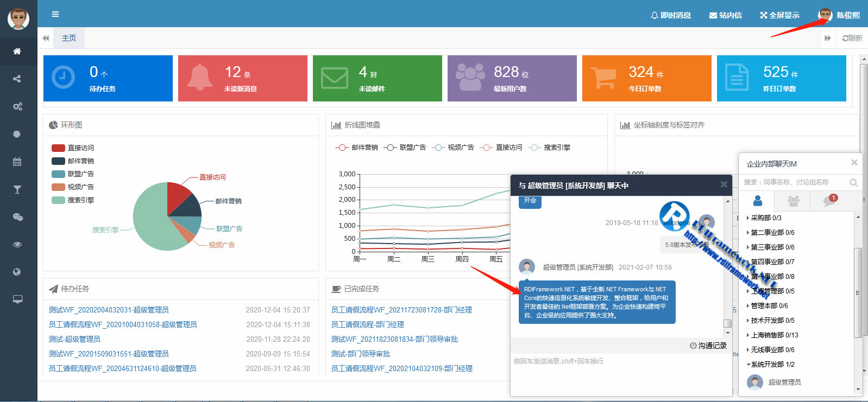
Task: Click the 刷新 refresh button
Action: coord(852,38)
